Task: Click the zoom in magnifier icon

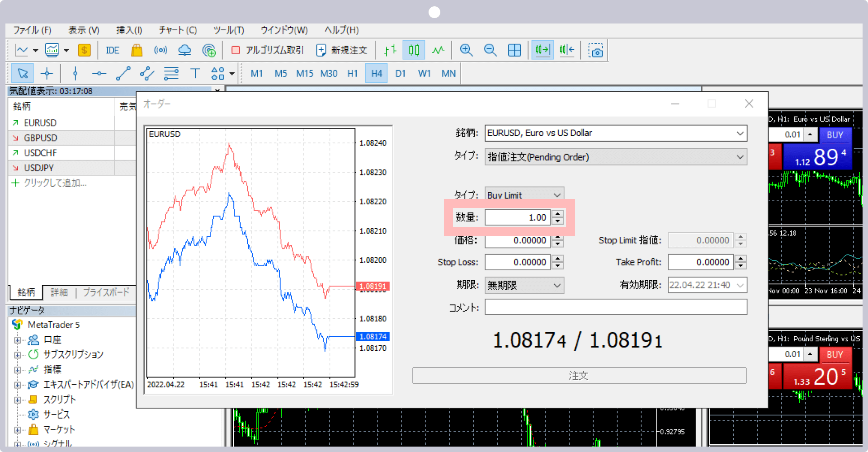Action: coord(466,50)
